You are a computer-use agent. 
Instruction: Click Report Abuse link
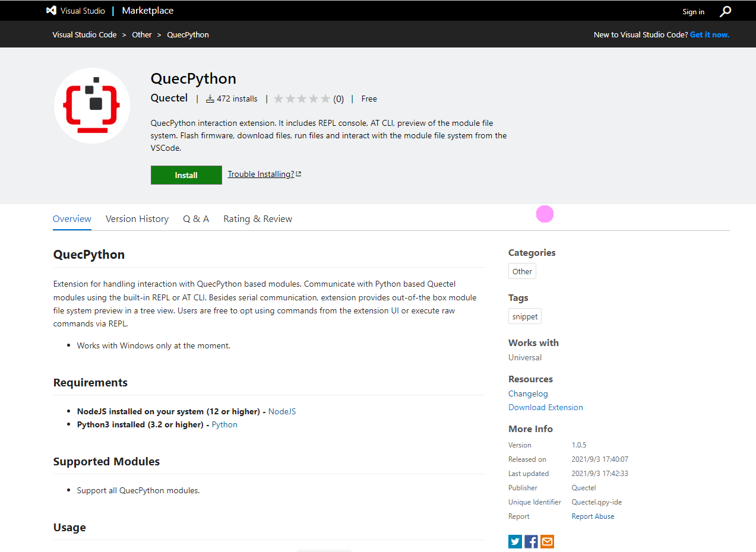tap(593, 516)
